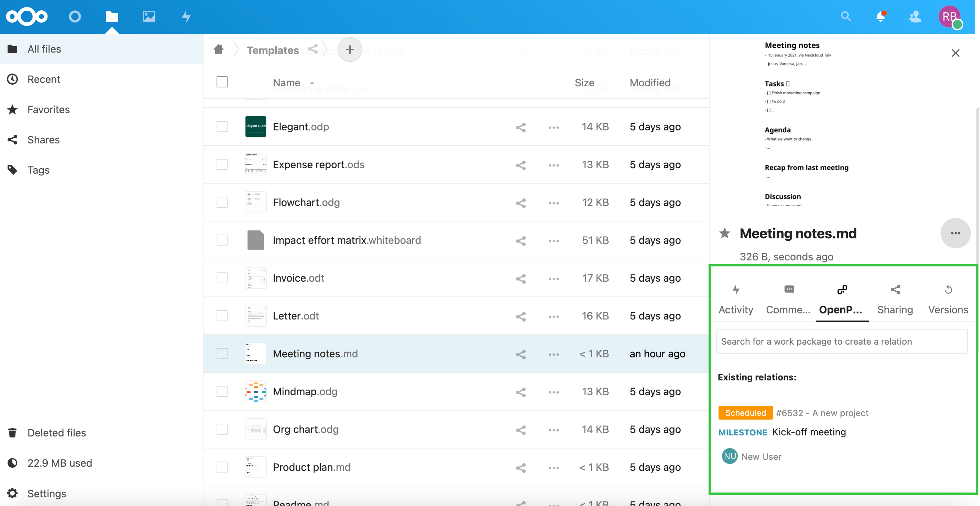Open Deleted files in the sidebar
980x506 pixels.
(56, 433)
